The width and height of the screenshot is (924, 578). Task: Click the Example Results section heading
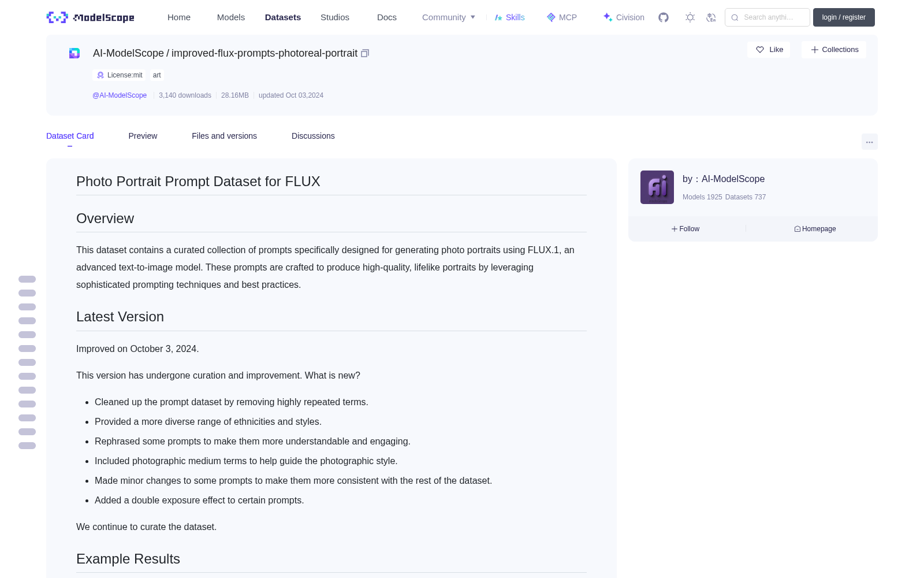(x=128, y=559)
